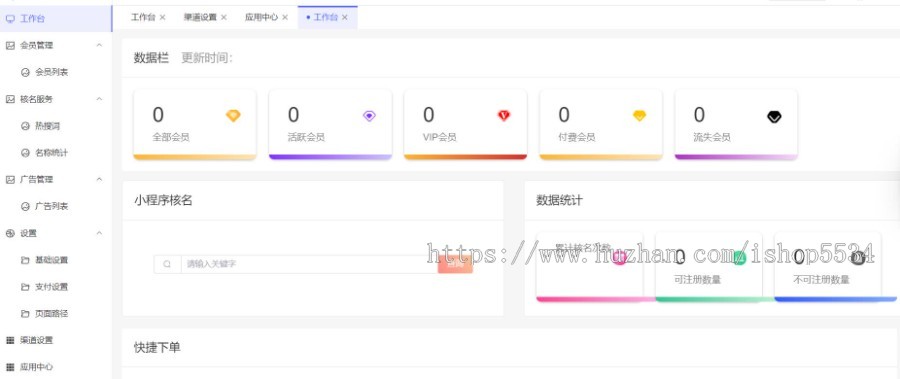
Task: Open the 不可注册数量 statistics card
Action: tap(828, 267)
